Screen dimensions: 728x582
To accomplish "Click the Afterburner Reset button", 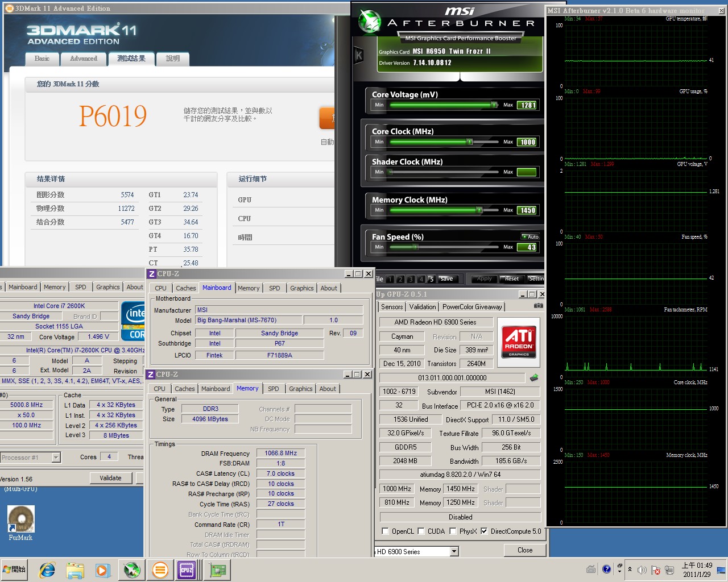I will [x=511, y=279].
